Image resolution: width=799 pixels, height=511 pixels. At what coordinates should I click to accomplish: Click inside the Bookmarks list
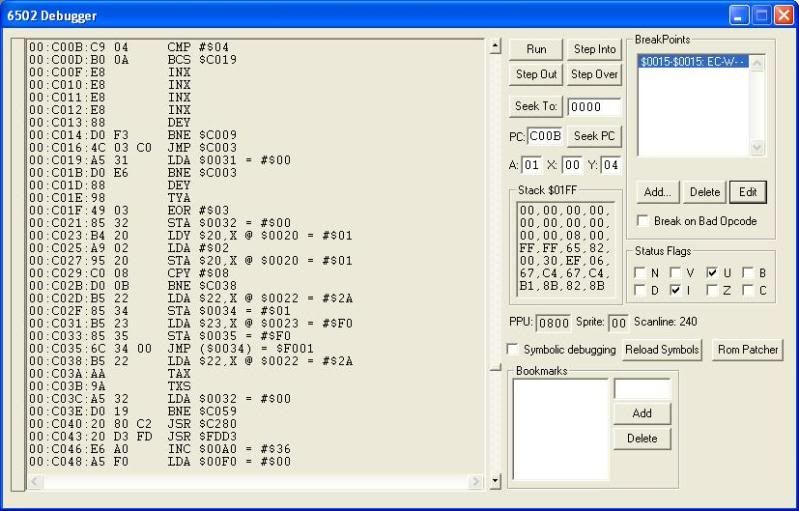(561, 429)
